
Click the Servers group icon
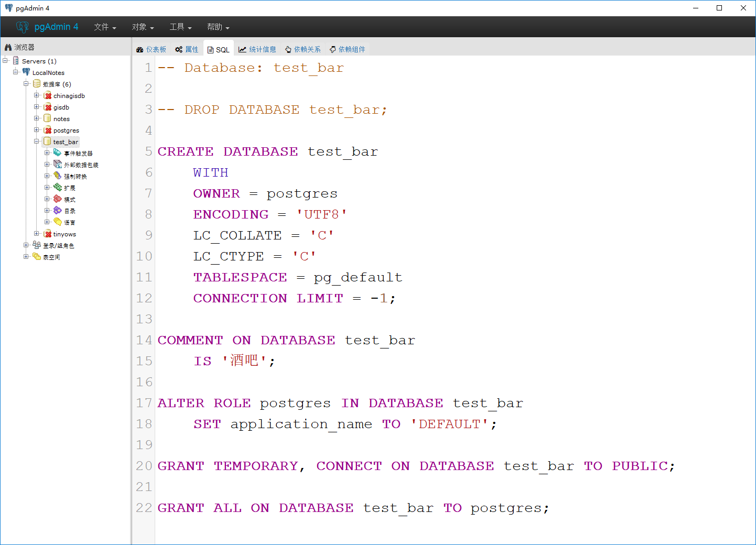(16, 61)
